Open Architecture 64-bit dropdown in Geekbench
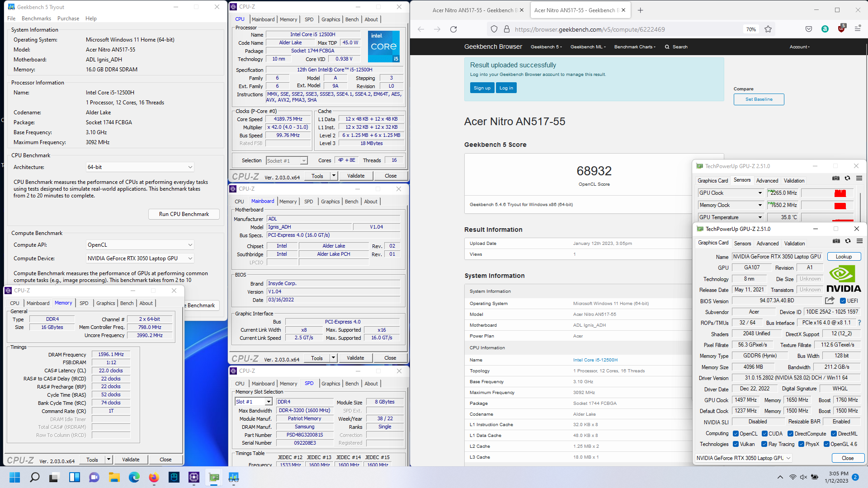 (x=140, y=167)
